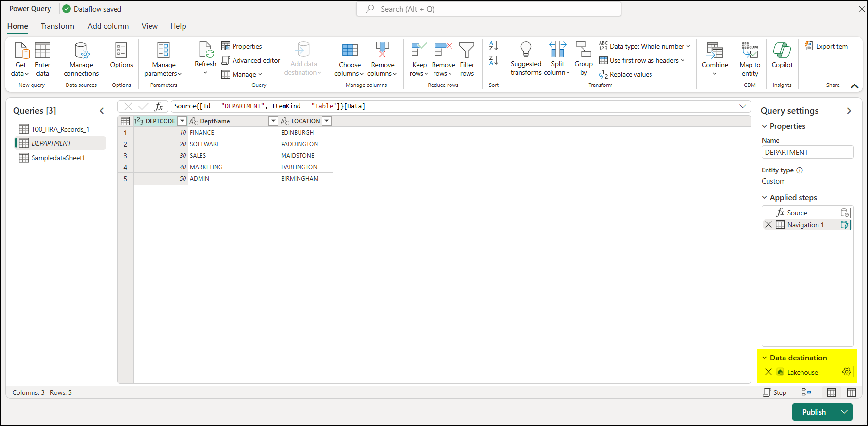Open Manage connections

(81, 59)
